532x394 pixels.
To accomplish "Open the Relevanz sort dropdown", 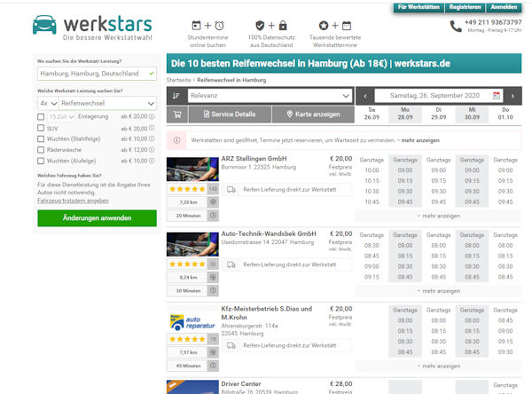I will [270, 96].
